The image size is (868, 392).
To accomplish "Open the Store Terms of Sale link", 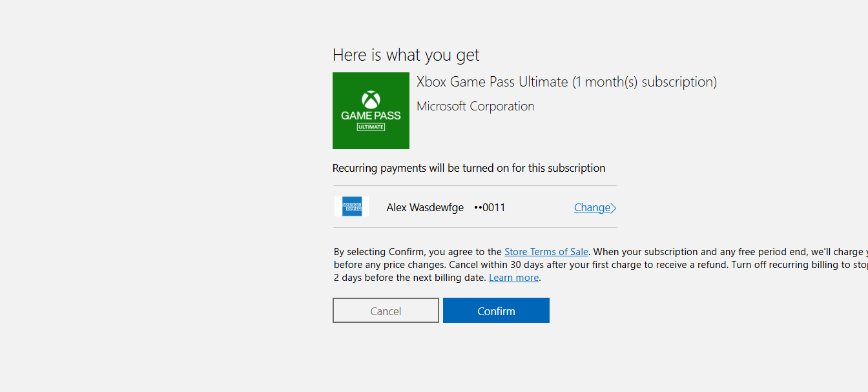I will click(x=546, y=252).
